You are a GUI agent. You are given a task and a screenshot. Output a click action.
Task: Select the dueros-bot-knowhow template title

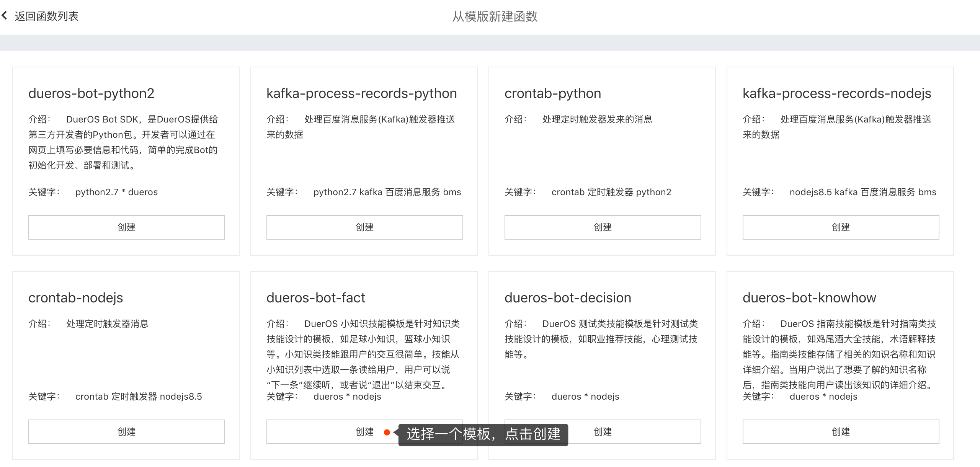pyautogui.click(x=809, y=298)
